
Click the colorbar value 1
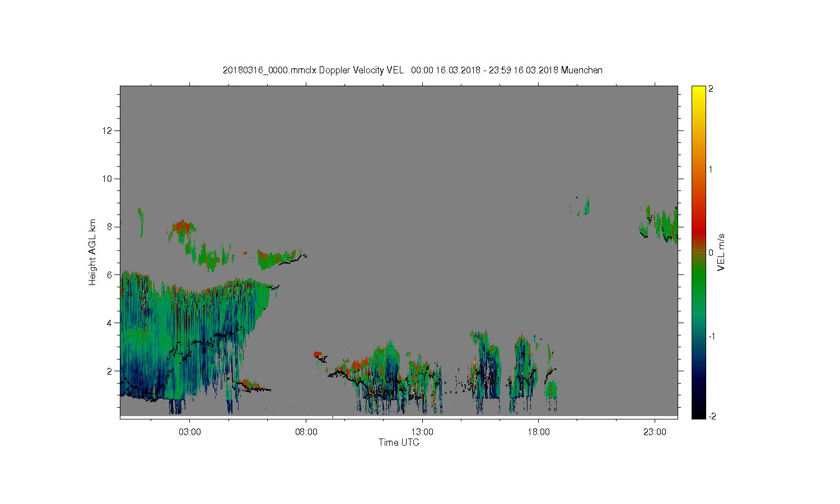tap(711, 169)
